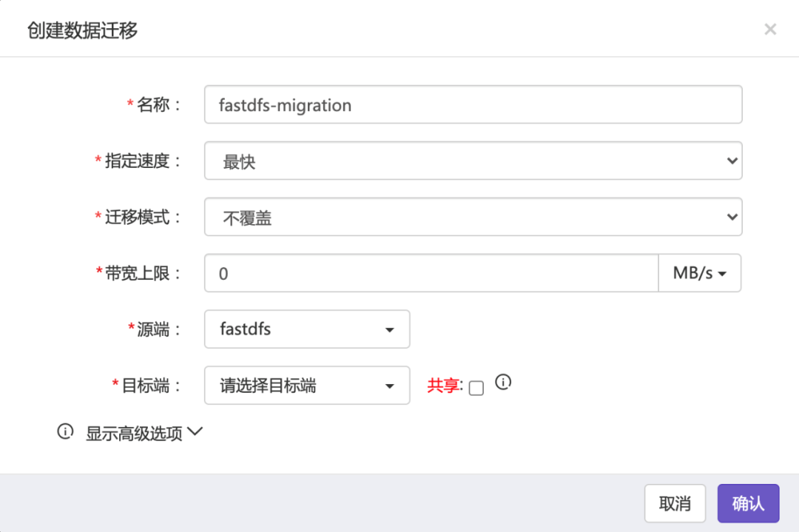799x532 pixels.
Task: Enable the 共享 checkbox
Action: point(476,388)
